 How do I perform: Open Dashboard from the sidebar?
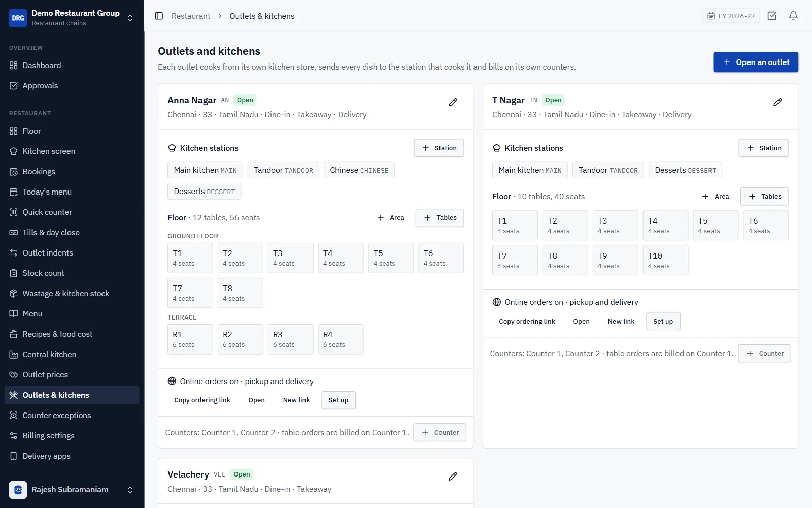coord(72,66)
